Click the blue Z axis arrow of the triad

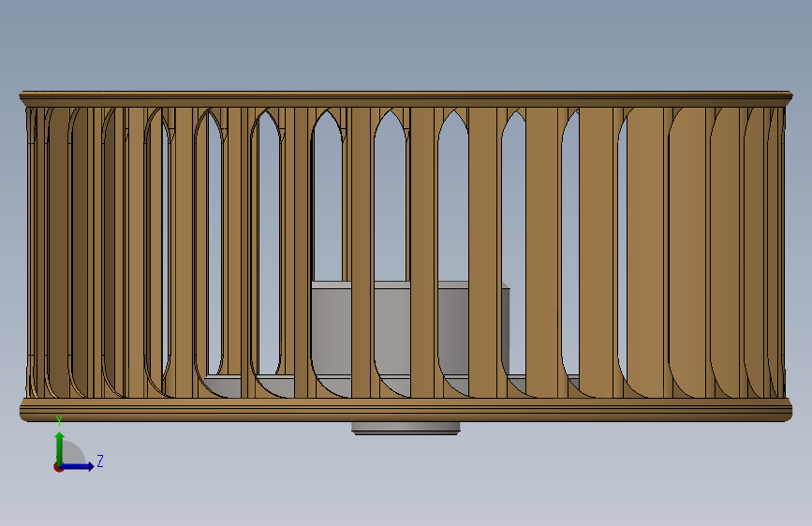pyautogui.click(x=78, y=466)
